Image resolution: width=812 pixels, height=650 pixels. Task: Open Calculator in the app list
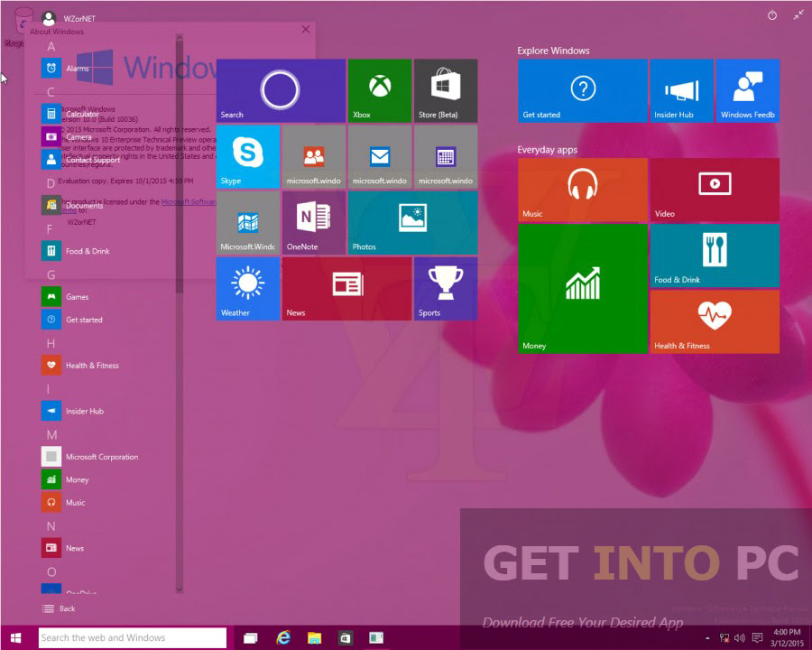(69, 114)
